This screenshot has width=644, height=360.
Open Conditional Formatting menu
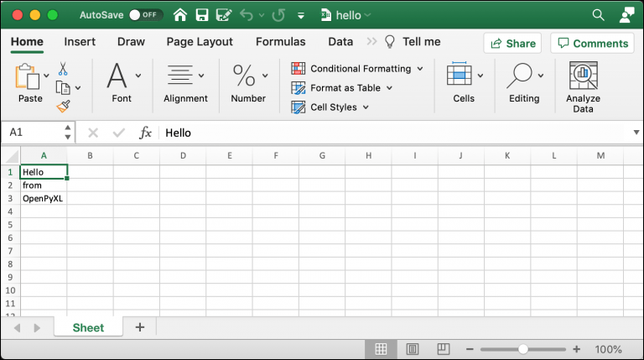pyautogui.click(x=357, y=69)
